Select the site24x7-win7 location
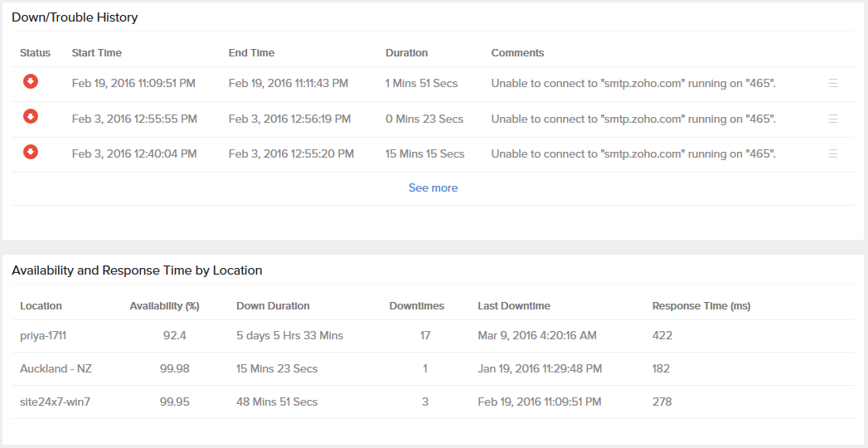 [55, 402]
